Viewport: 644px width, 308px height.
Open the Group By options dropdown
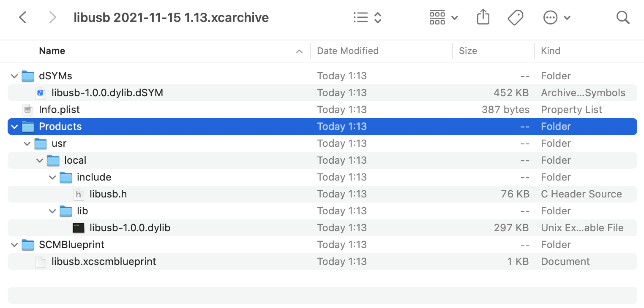(x=444, y=17)
